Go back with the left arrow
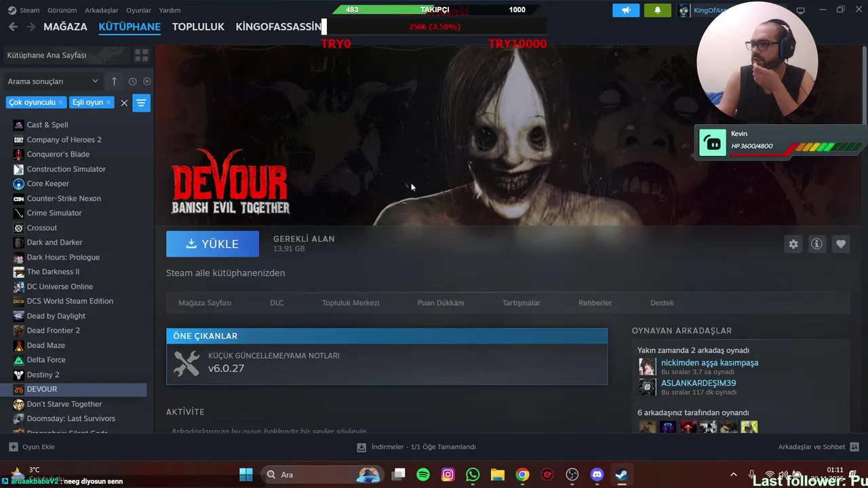This screenshot has height=488, width=868. click(x=13, y=26)
